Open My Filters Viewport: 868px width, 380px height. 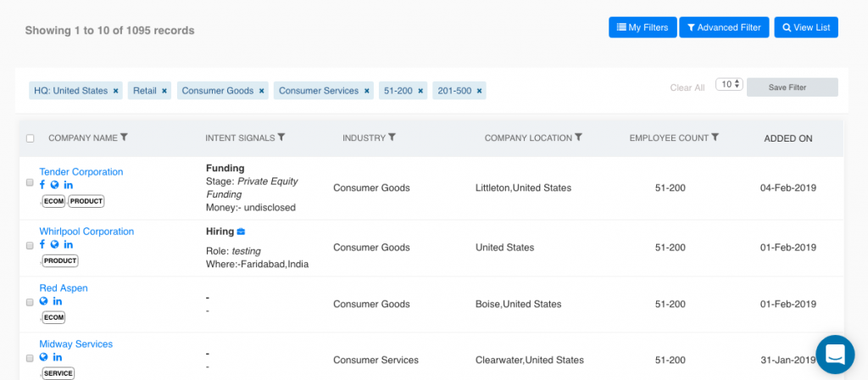643,27
